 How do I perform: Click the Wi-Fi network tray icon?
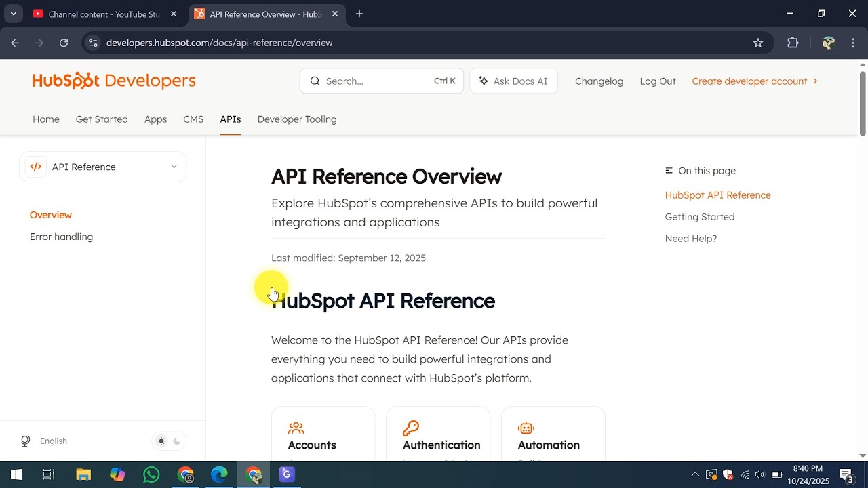[745, 474]
